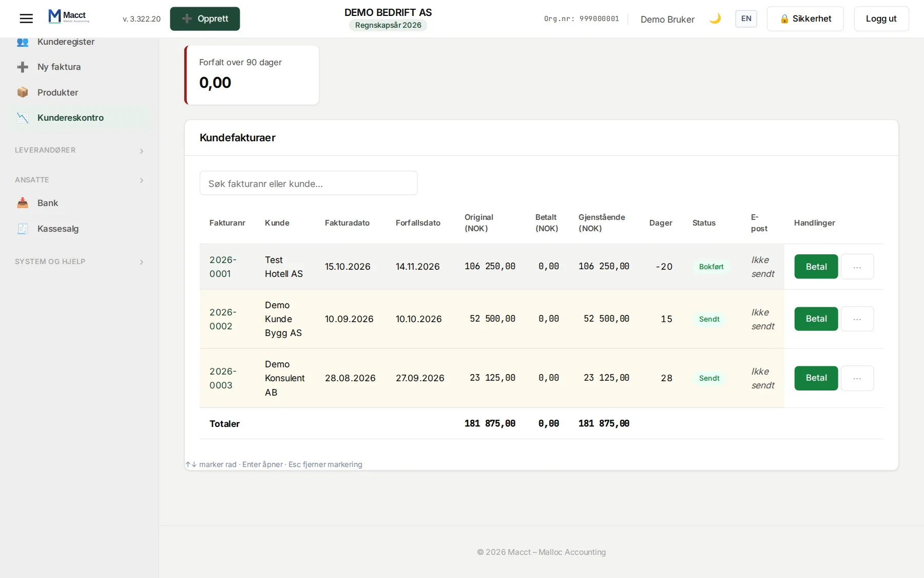924x578 pixels.
Task: Open more actions for invoice 2026-0001
Action: tap(857, 267)
